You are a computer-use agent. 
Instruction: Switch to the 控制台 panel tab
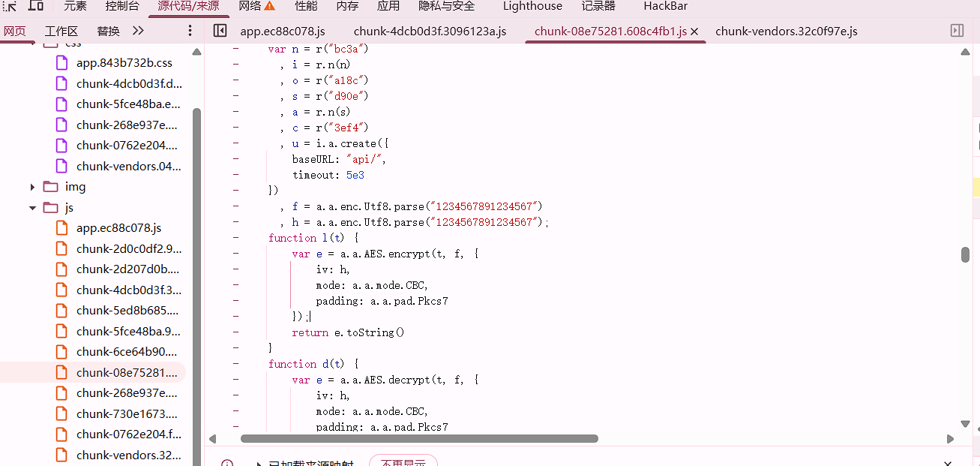point(121,6)
